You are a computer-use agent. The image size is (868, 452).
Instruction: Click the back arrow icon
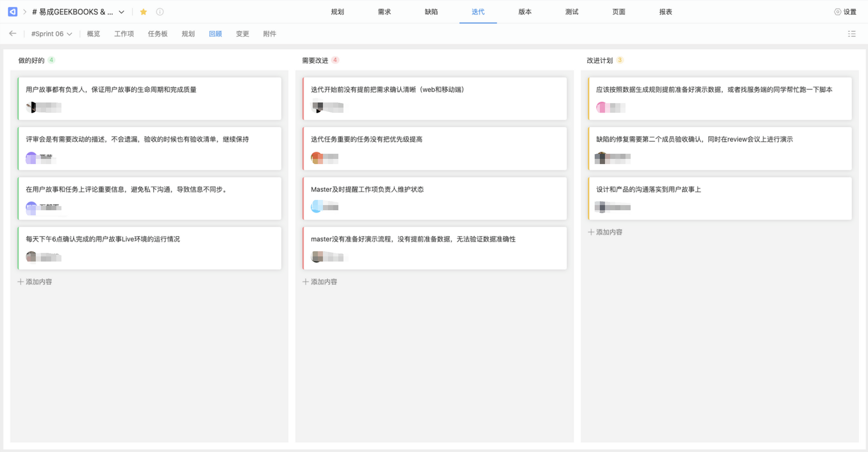(x=13, y=33)
